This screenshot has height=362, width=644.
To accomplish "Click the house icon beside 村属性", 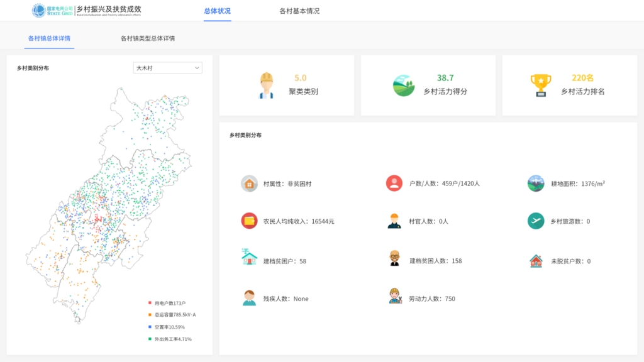I will click(x=249, y=184).
